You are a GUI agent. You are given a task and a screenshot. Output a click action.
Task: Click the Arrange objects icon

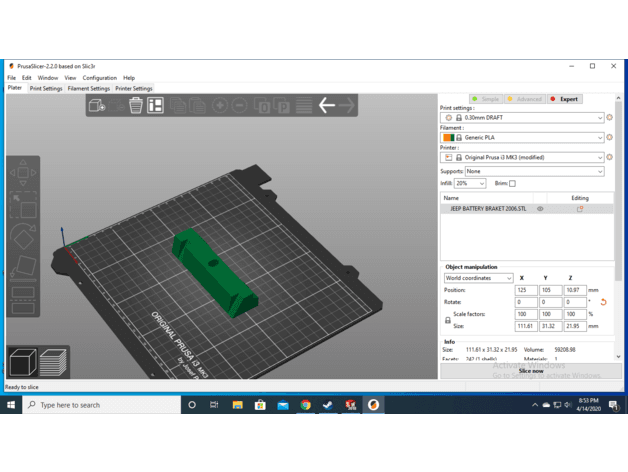click(x=155, y=106)
